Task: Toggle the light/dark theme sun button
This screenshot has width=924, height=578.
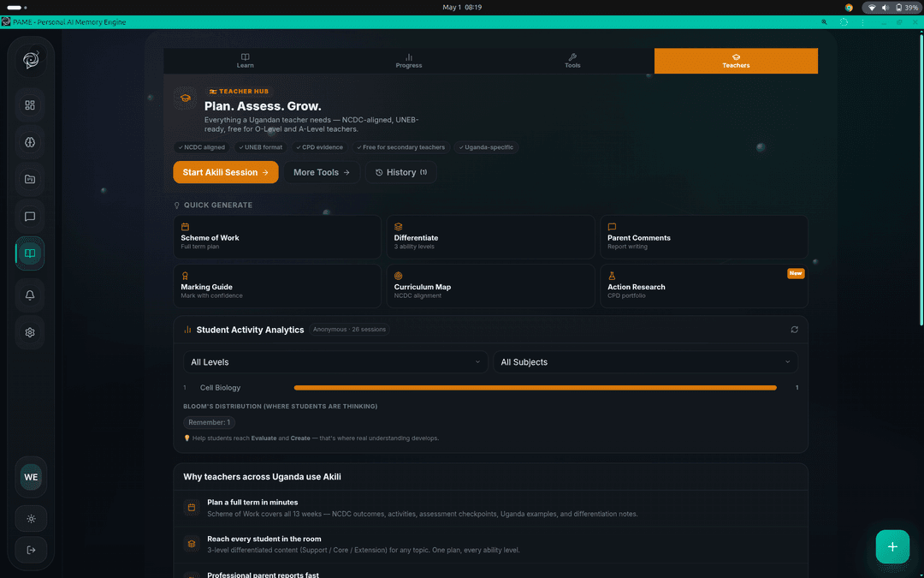Action: coord(32,519)
